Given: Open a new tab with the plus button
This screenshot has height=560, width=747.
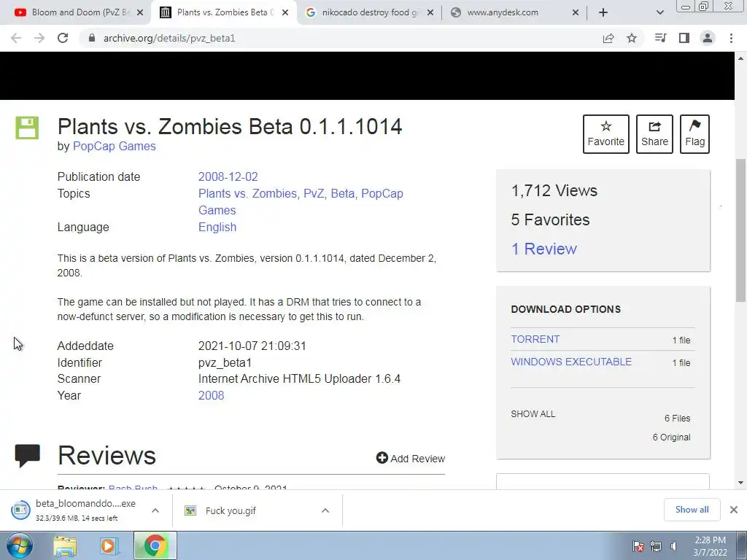Looking at the screenshot, I should [x=603, y=12].
